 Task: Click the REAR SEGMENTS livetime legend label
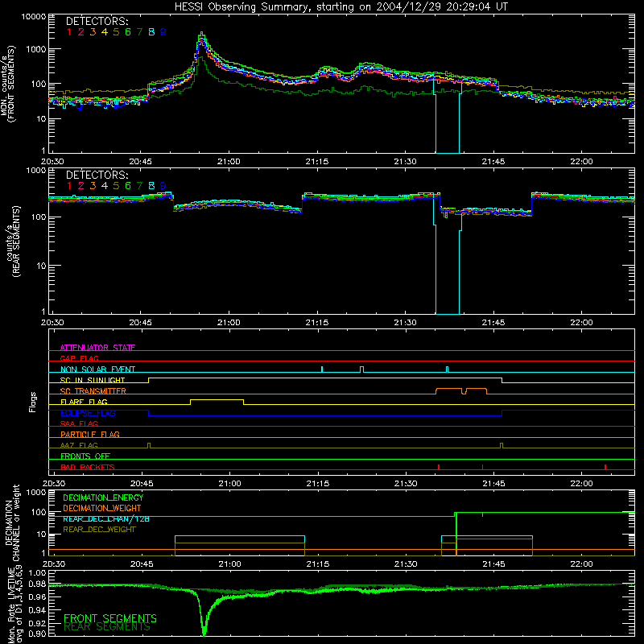click(107, 627)
